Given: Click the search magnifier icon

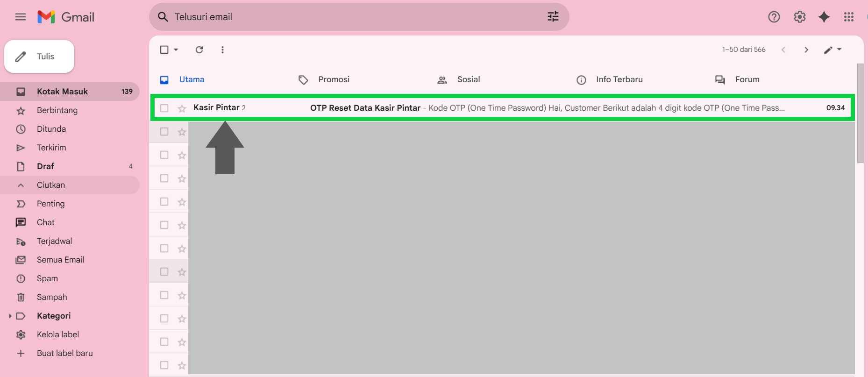Looking at the screenshot, I should pyautogui.click(x=163, y=17).
